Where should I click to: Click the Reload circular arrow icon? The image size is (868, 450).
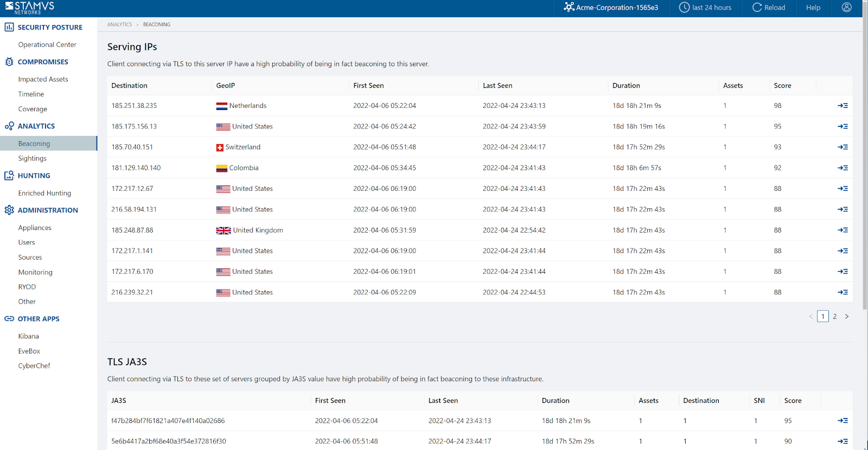tap(757, 8)
